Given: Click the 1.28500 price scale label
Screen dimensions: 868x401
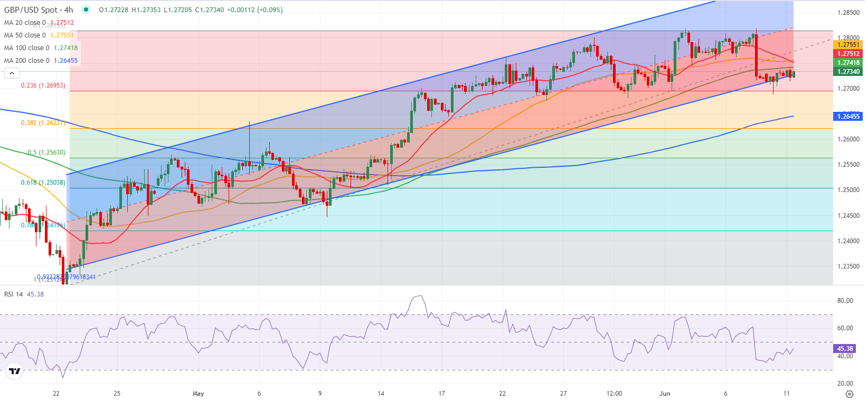Looking at the screenshot, I should tap(848, 13).
